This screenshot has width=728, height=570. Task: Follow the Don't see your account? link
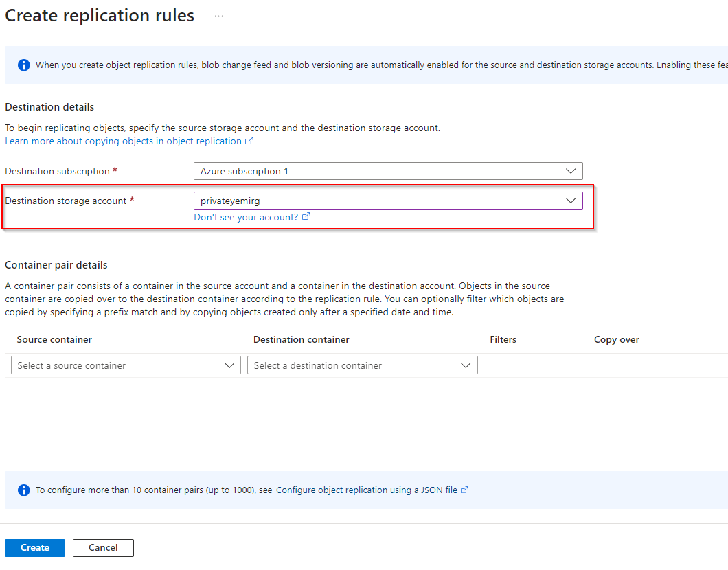[246, 217]
